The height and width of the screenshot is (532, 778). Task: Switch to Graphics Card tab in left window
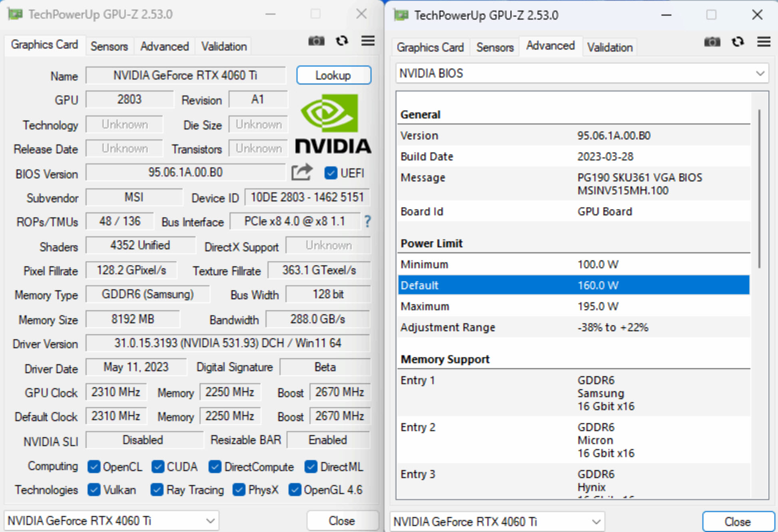tap(44, 45)
